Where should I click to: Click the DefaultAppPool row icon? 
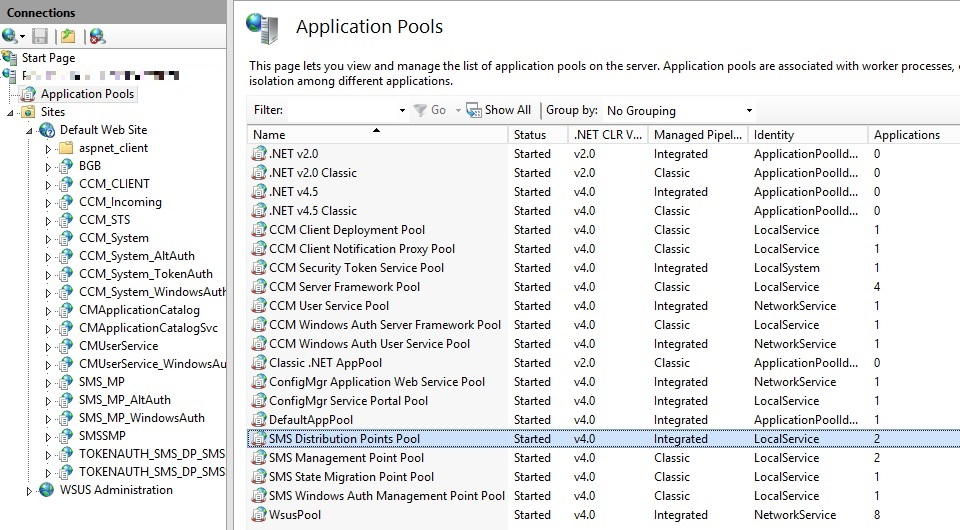259,420
